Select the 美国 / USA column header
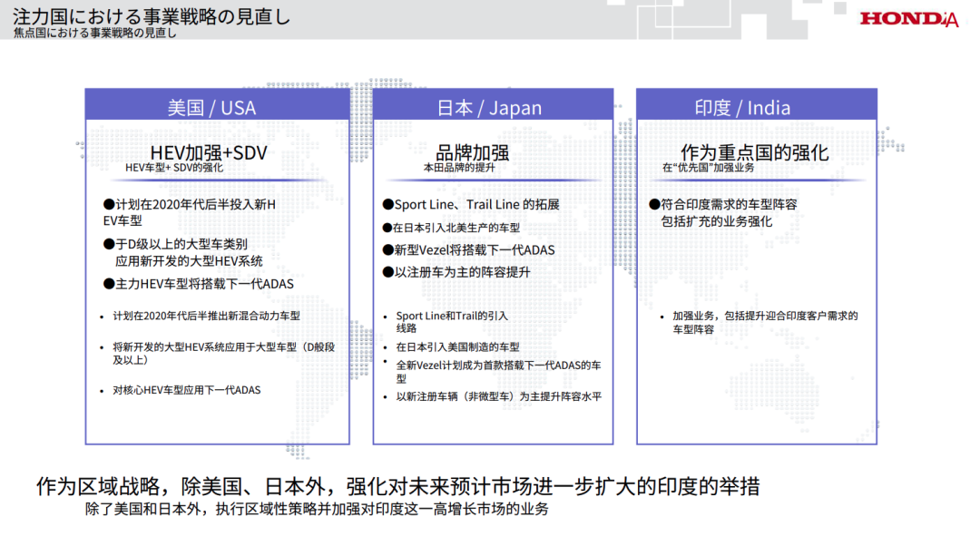Screen dimensions: 980x546 coord(211,108)
